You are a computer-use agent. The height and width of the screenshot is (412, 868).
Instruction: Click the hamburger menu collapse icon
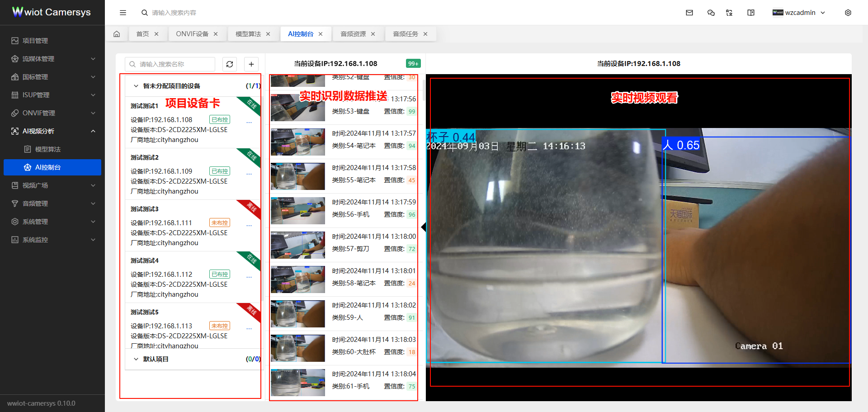(123, 13)
